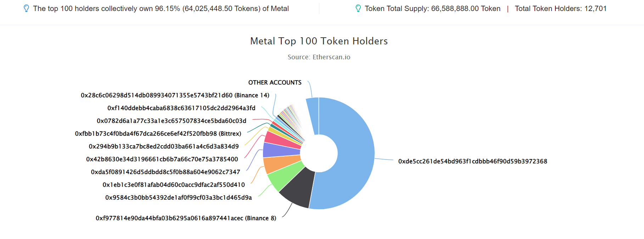Click label 0x0782d6a1a77c33a1e3c657507834ce5bda60c03d

(x=172, y=121)
